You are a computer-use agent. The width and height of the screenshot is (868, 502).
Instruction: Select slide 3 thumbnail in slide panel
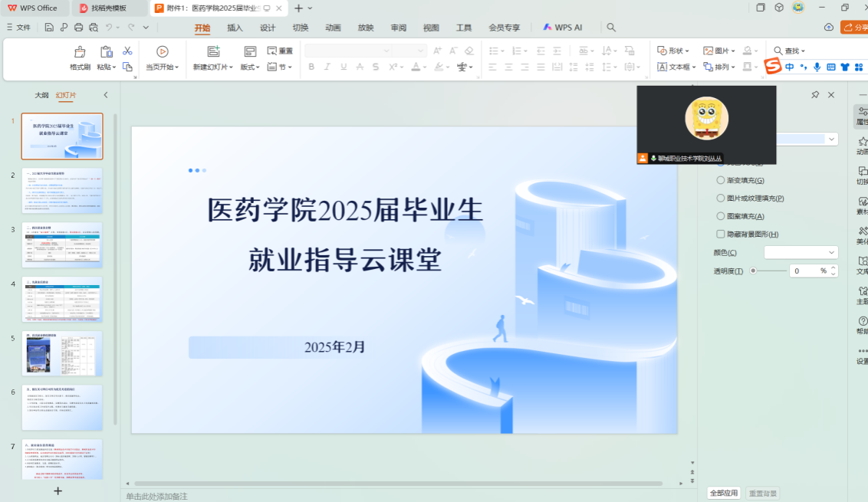pyautogui.click(x=62, y=244)
